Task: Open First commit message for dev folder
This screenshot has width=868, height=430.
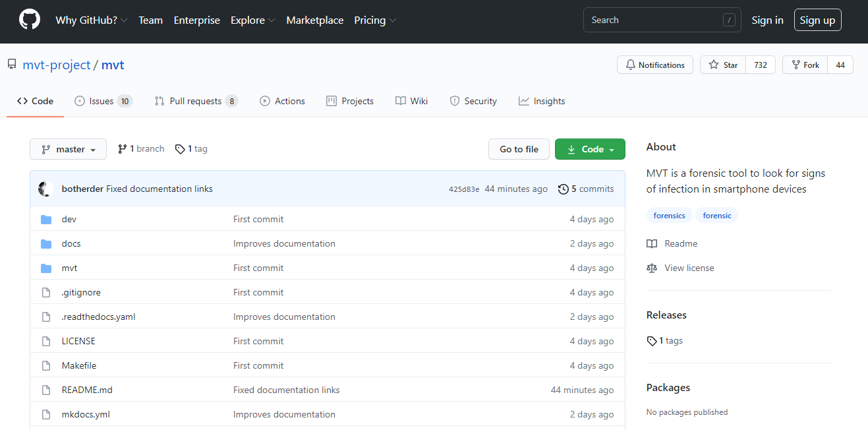Action: coord(258,219)
